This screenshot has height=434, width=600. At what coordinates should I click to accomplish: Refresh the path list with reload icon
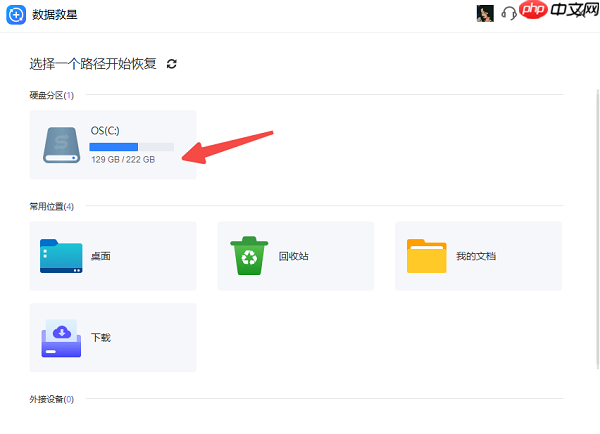[x=171, y=64]
